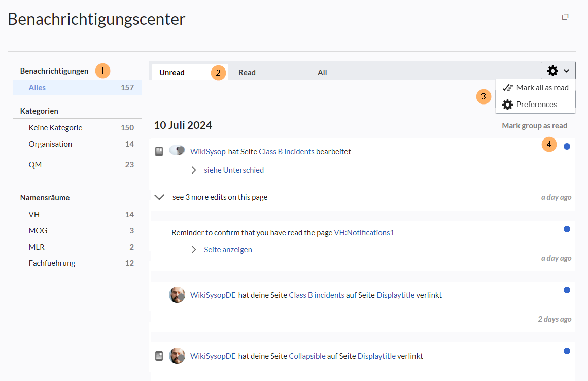Screen dimensions: 588x381
Task: Click the page icon beside WikiSysop edit
Action: click(x=159, y=151)
